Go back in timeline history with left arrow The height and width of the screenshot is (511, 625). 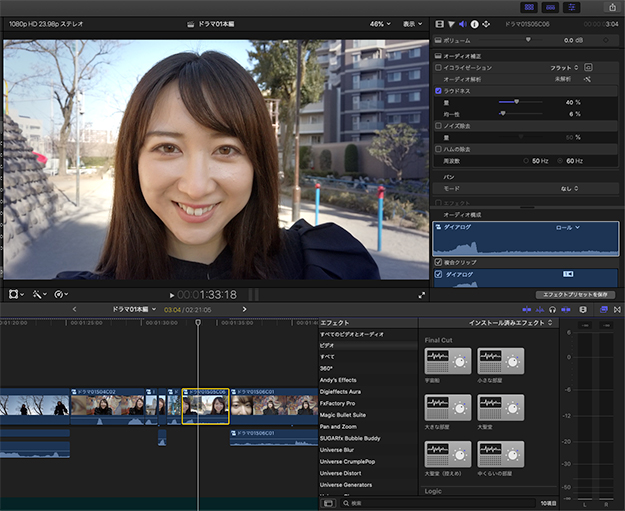pos(75,309)
